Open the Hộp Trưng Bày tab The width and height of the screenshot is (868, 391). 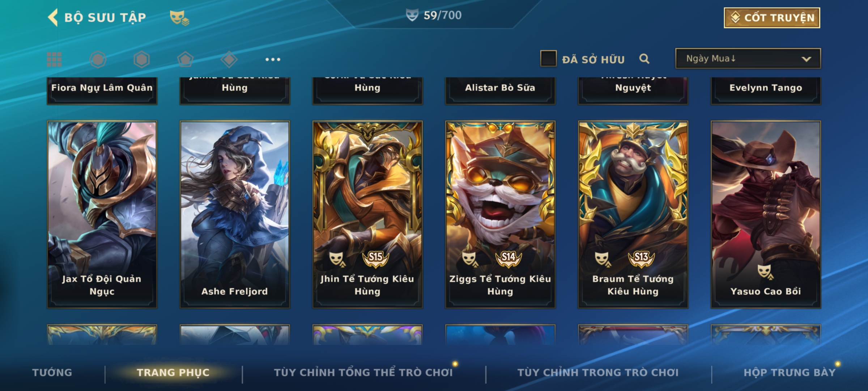coord(790,372)
